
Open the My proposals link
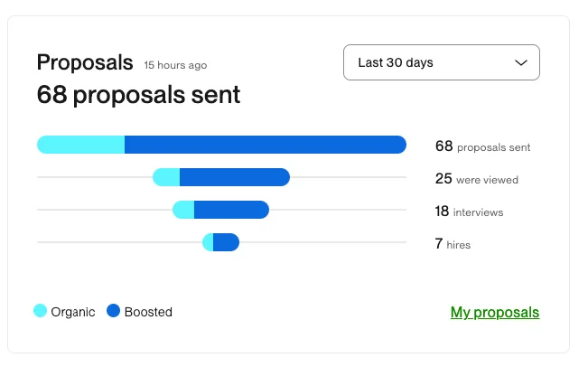494,313
